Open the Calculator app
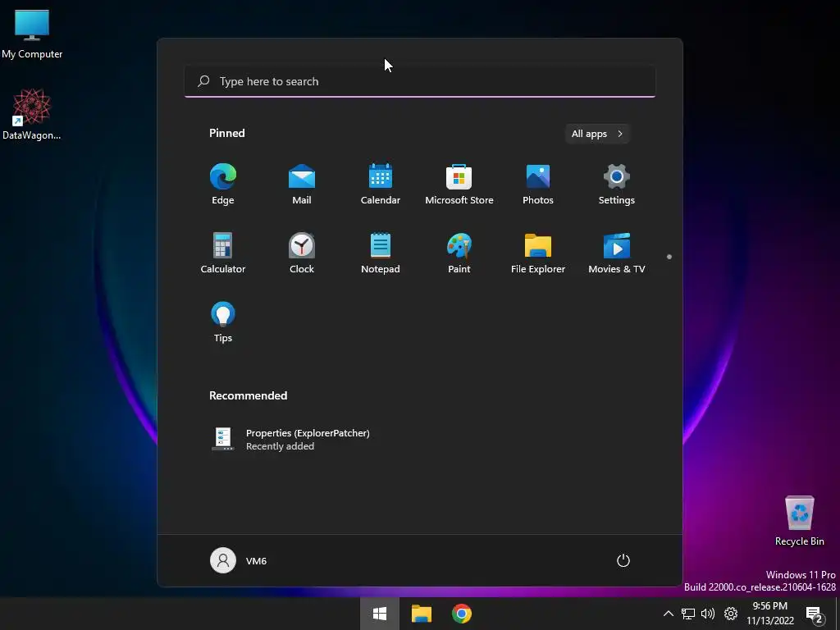This screenshot has width=840, height=630. 223,253
